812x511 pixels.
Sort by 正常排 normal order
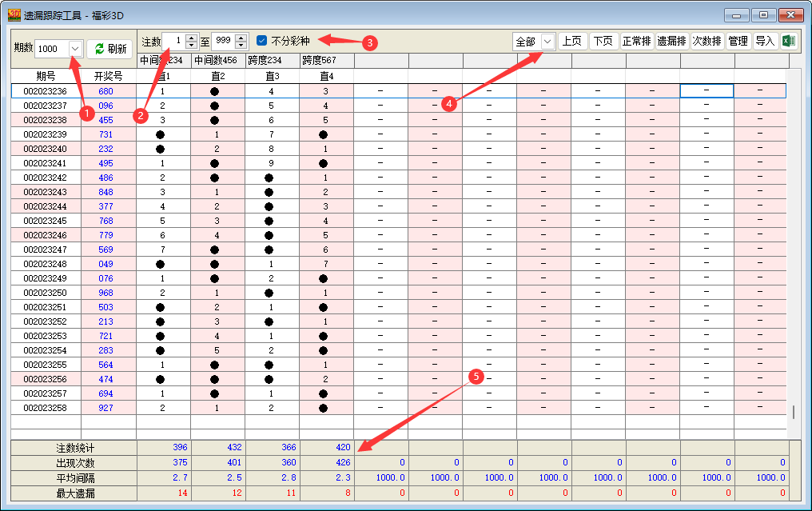637,42
